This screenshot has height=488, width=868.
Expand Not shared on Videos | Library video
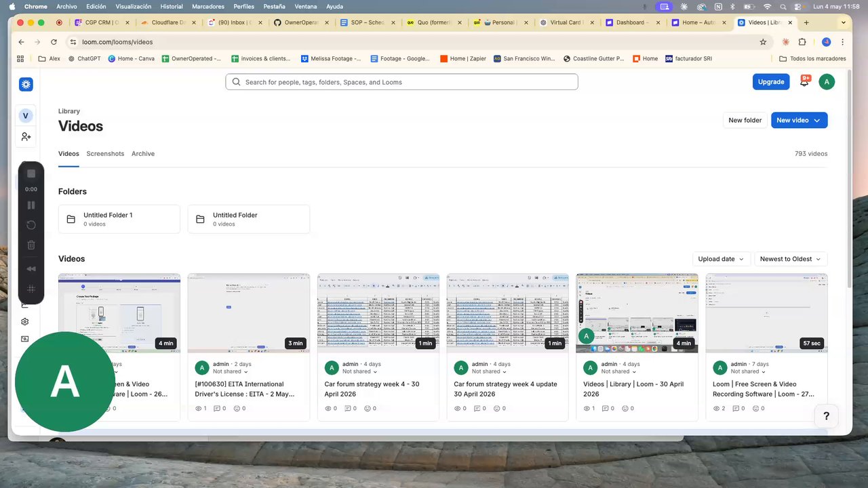(619, 371)
